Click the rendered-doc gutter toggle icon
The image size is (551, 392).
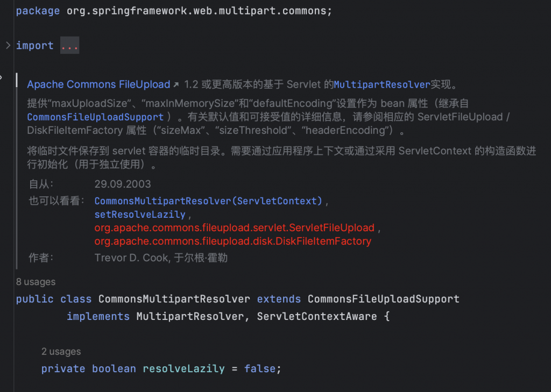pos(2,77)
